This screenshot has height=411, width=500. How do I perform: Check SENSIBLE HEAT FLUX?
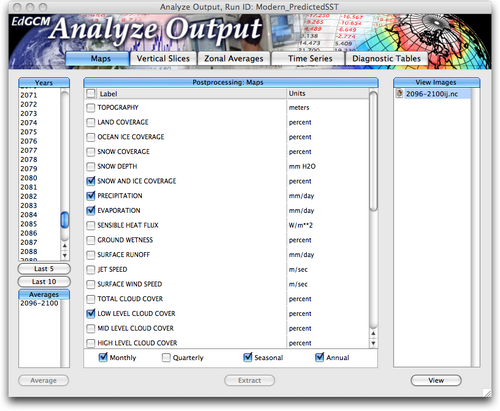tap(90, 225)
